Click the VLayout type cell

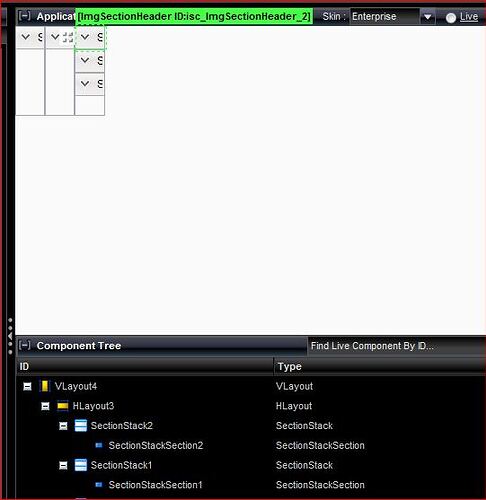294,386
